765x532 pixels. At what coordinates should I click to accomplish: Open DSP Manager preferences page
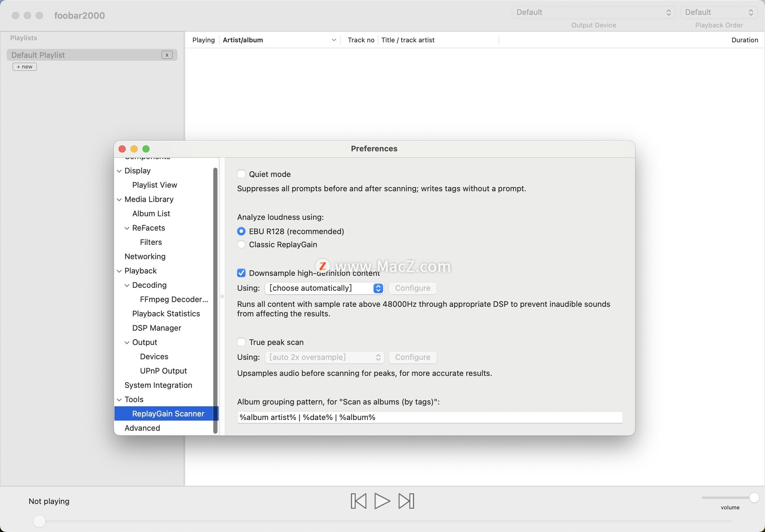pyautogui.click(x=157, y=328)
